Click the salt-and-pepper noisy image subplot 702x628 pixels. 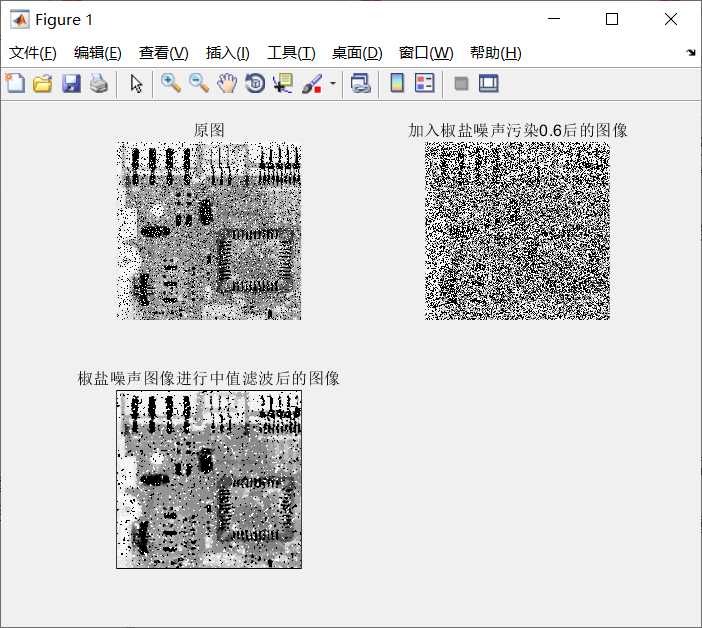(x=517, y=231)
